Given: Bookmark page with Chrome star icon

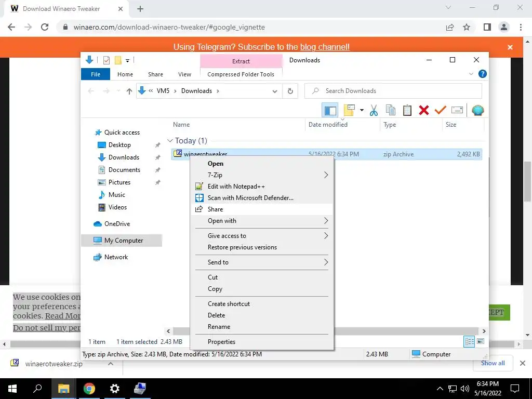Looking at the screenshot, I should coord(467,27).
